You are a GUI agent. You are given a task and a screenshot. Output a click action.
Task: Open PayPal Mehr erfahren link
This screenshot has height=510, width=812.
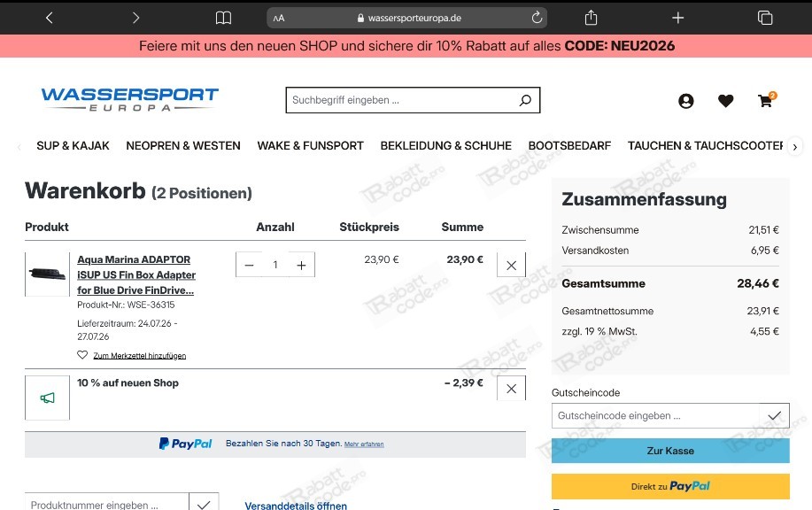click(x=364, y=444)
